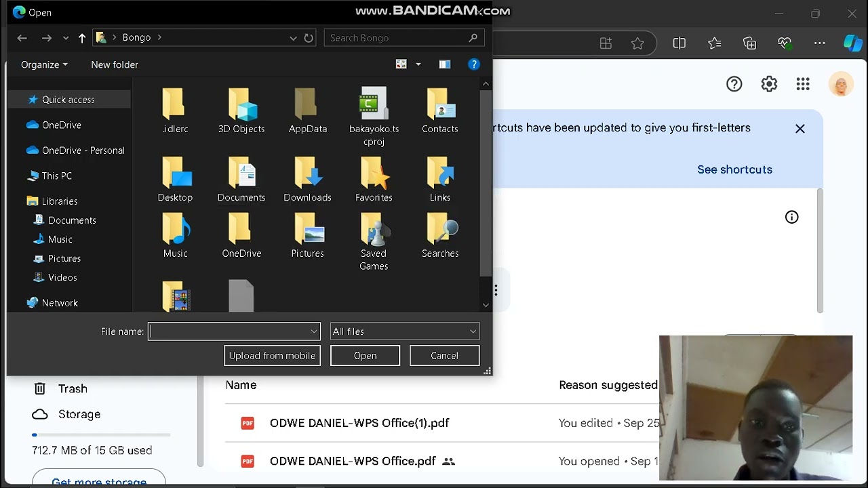
Task: Expand recent locations dropdown arrow
Action: click(66, 38)
